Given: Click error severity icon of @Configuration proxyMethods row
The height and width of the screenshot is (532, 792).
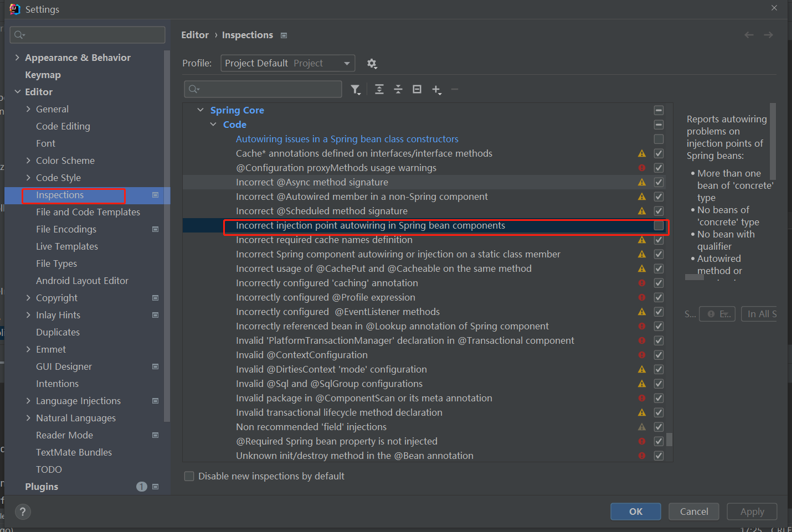Looking at the screenshot, I should click(x=642, y=168).
